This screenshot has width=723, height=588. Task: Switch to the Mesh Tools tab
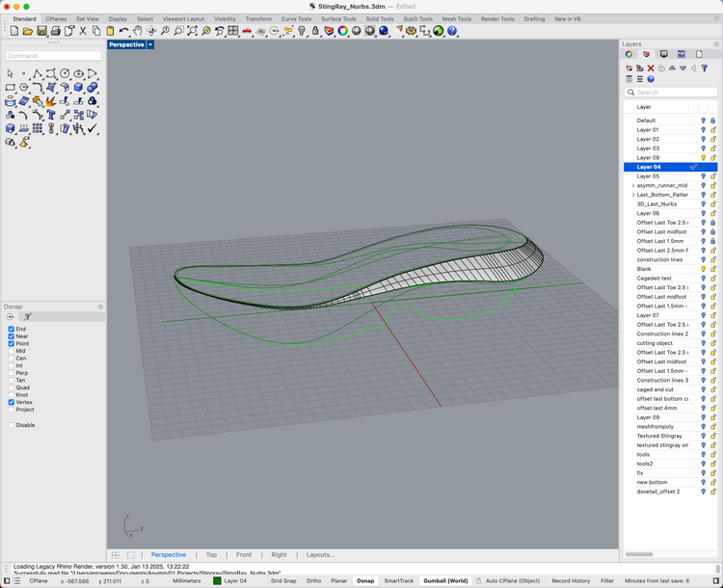coord(457,19)
